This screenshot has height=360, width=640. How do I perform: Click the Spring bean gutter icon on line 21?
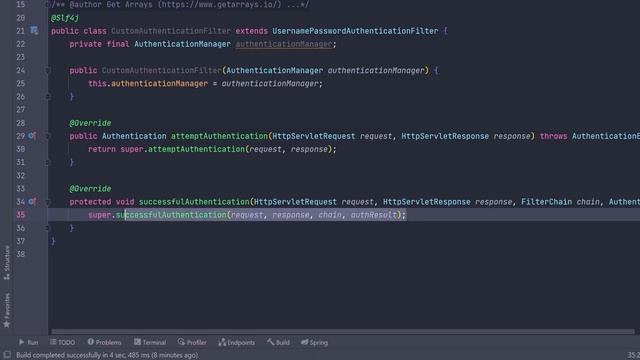(34, 31)
